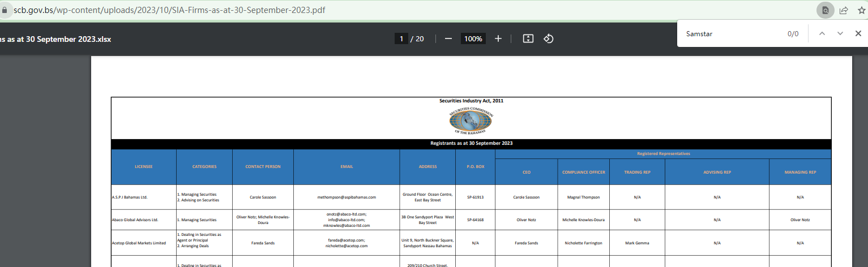Bookmark this page with the star icon
Viewport: 868px width, 267px height.
coord(861,10)
